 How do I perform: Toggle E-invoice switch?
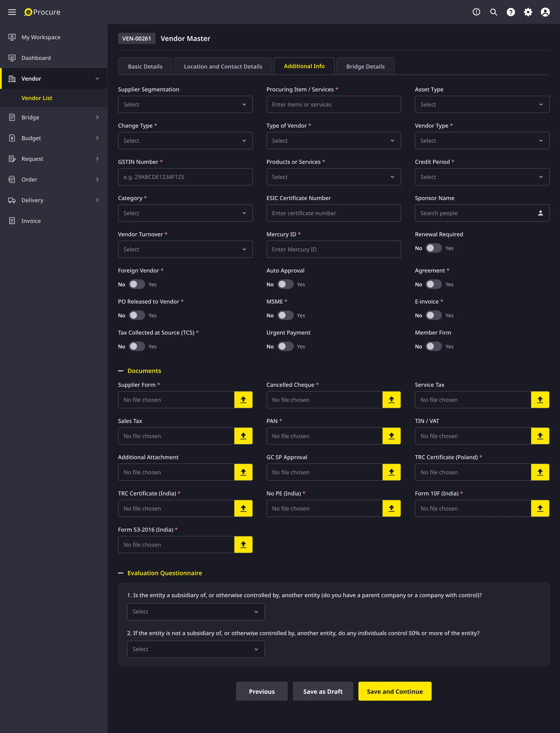[x=434, y=315]
